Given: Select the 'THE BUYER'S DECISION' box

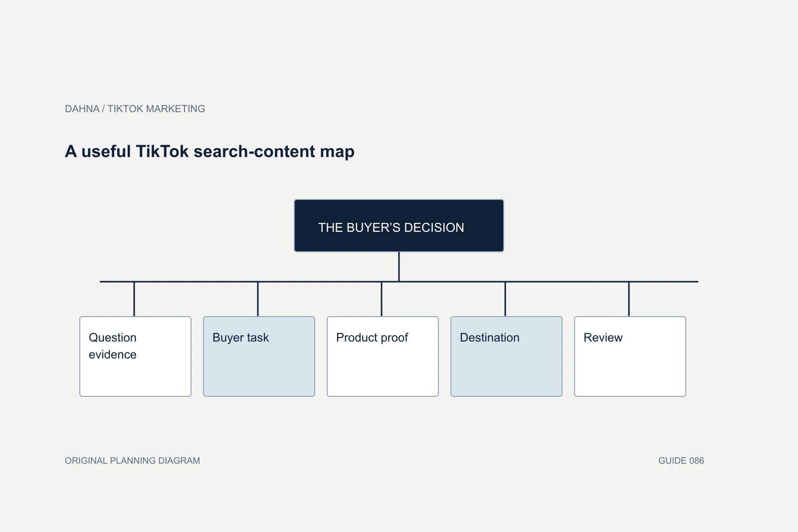Looking at the screenshot, I should (x=399, y=226).
